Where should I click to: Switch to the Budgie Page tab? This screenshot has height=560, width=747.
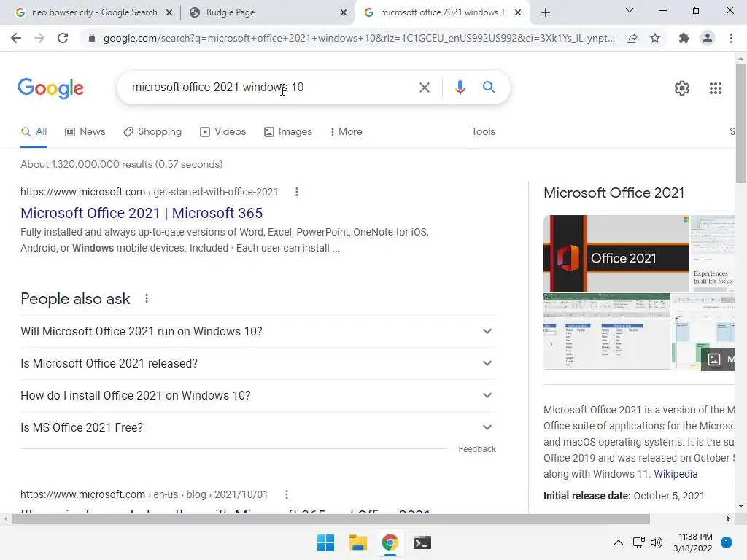tap(267, 12)
